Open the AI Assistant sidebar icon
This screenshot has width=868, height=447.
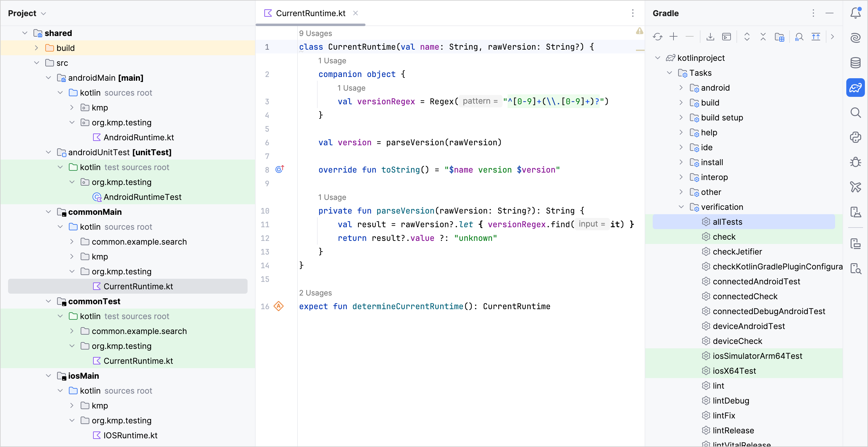coord(856,38)
